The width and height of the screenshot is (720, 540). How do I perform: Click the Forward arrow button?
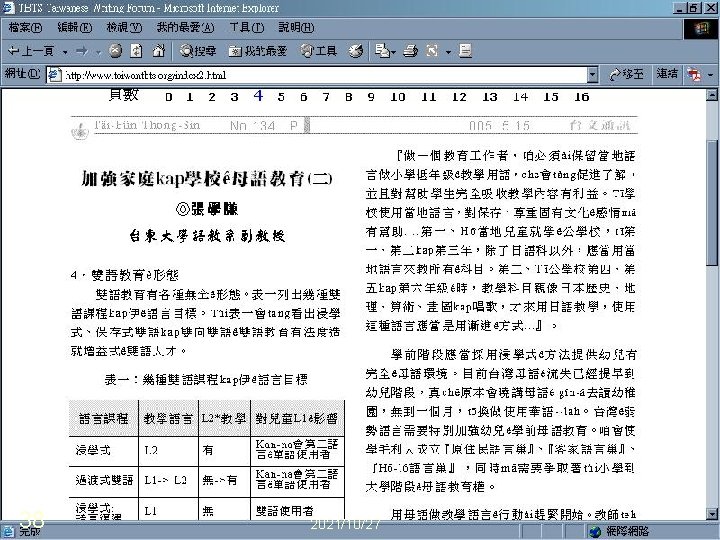[x=82, y=51]
